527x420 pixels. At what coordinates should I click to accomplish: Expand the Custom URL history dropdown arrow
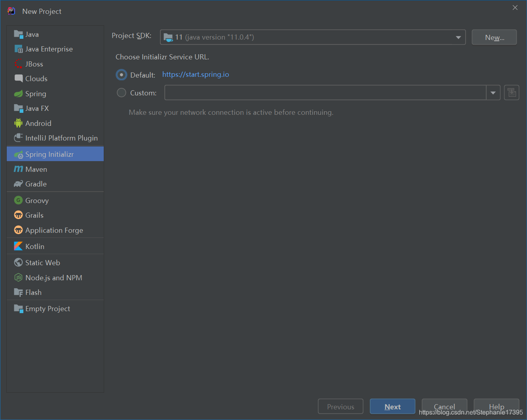(493, 93)
